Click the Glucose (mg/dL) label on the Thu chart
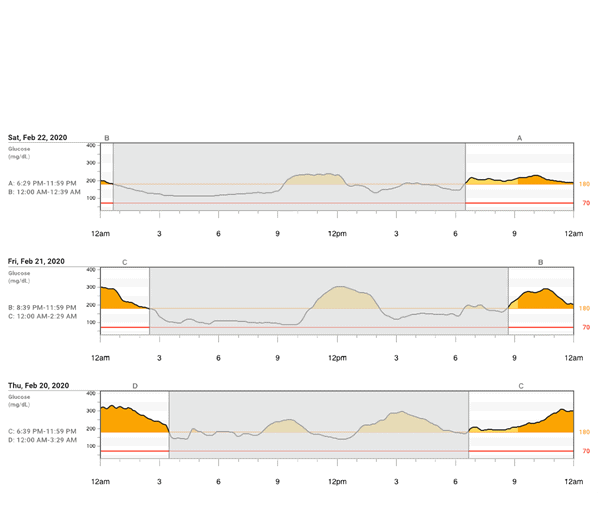This screenshot has height=508, width=600. click(19, 401)
